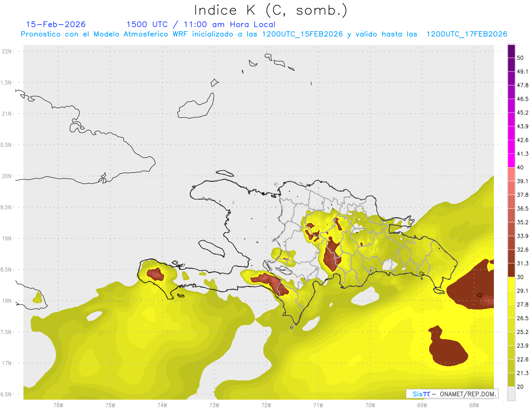Click legend value '46.5'
Viewport: 532px width, 411px height.
tap(523, 99)
